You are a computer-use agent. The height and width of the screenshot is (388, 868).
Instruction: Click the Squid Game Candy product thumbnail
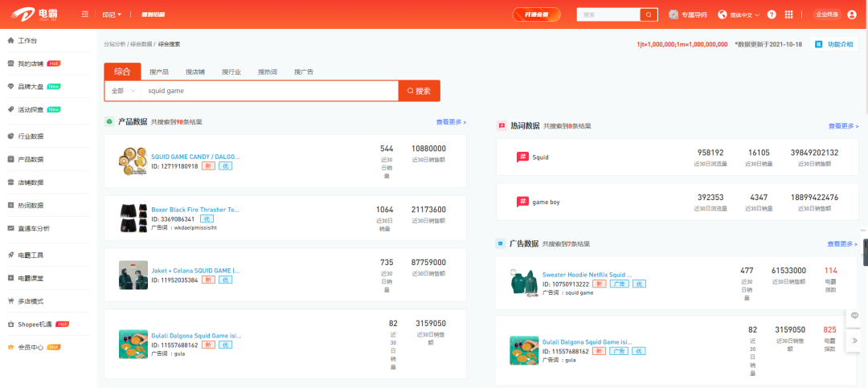[x=133, y=161]
